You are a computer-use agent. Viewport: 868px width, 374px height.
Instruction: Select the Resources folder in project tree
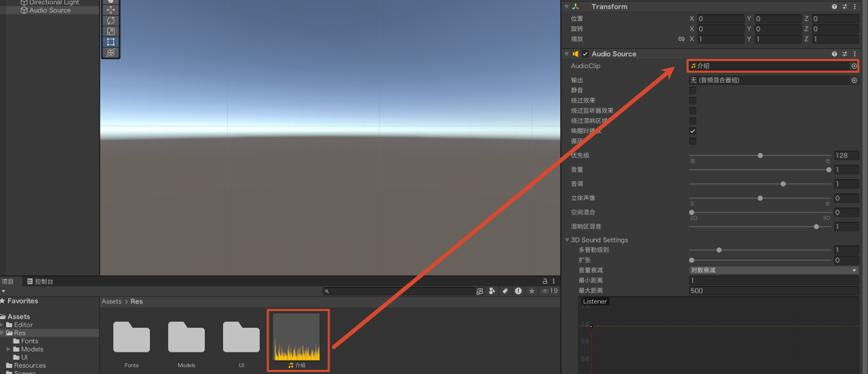30,366
